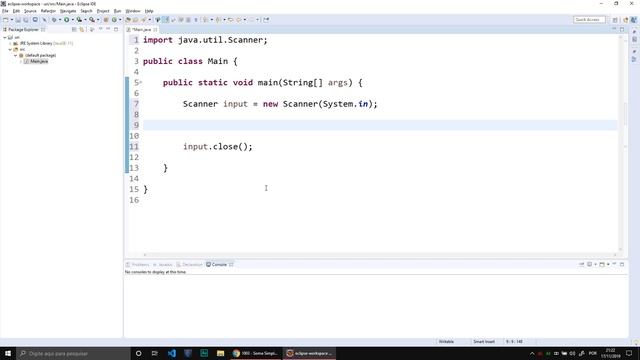640x360 pixels.
Task: Click the Writable status bar entry
Action: coord(446,342)
